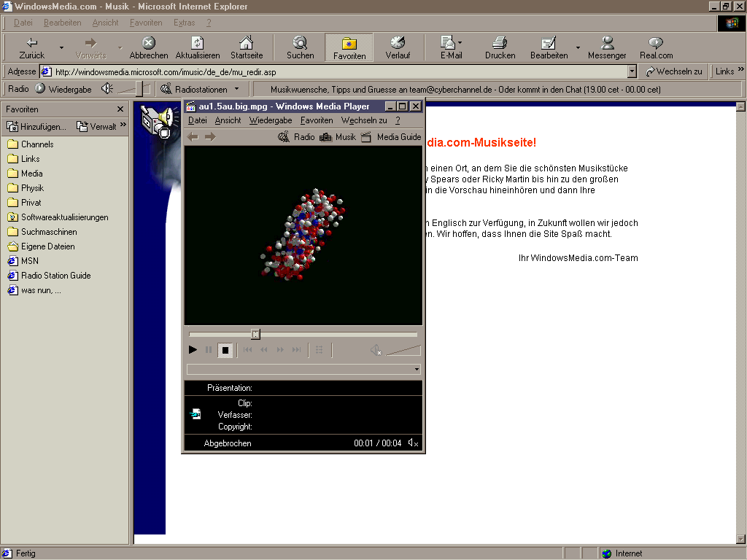This screenshot has width=747, height=560.
Task: Adjust the radio bar volume slider
Action: (139, 88)
